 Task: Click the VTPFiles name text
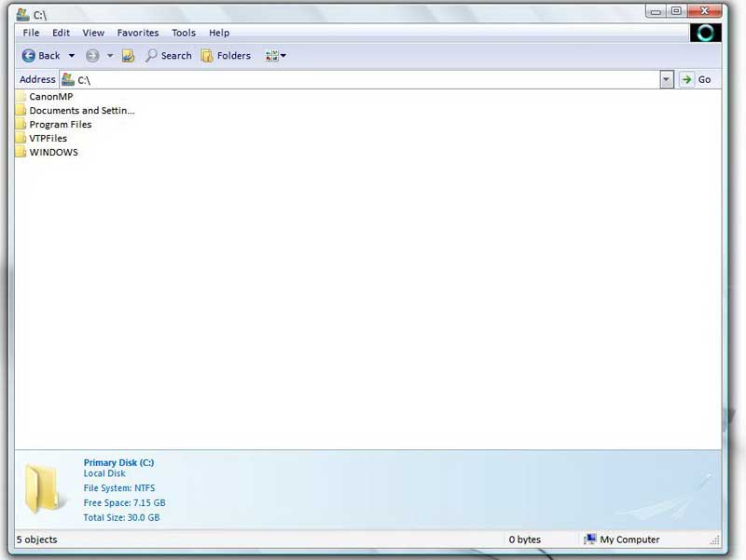(x=48, y=138)
